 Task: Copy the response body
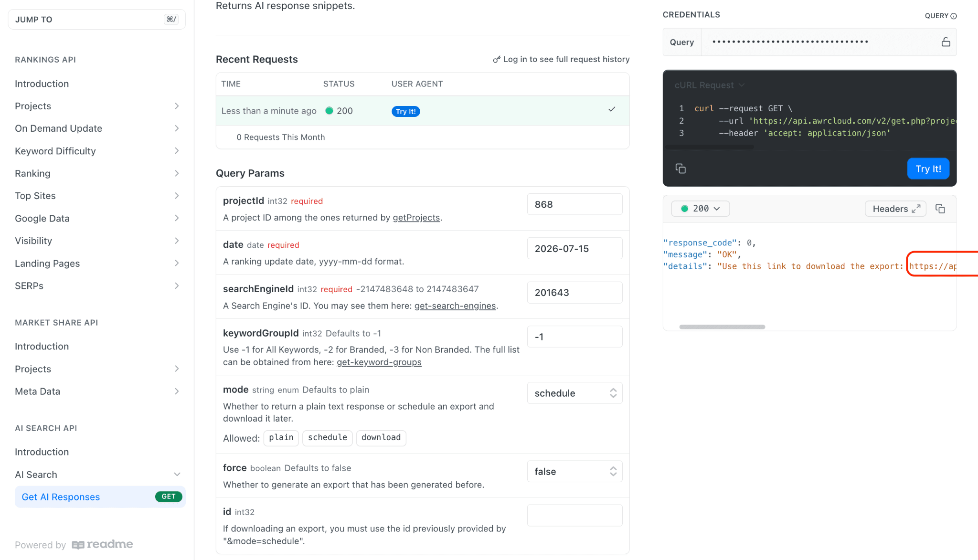pos(940,209)
